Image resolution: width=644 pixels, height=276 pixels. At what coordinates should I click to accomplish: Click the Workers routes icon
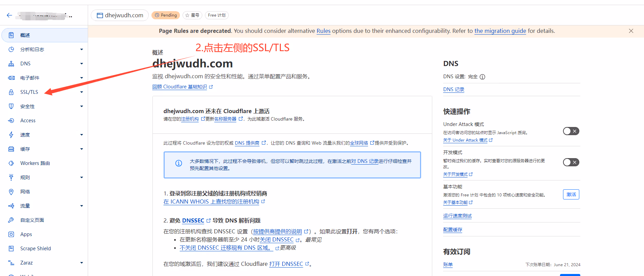(x=11, y=163)
